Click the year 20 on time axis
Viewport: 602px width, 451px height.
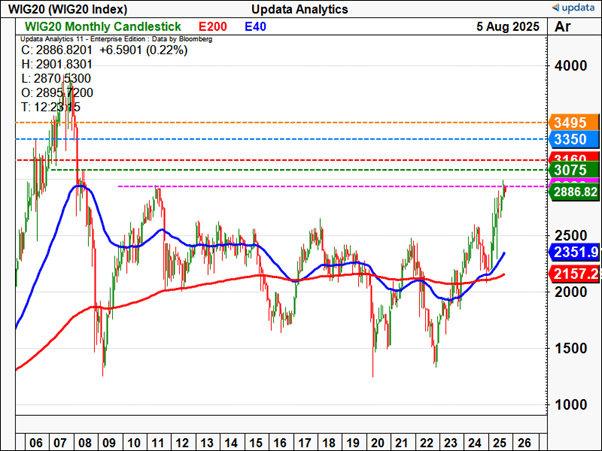pyautogui.click(x=378, y=443)
